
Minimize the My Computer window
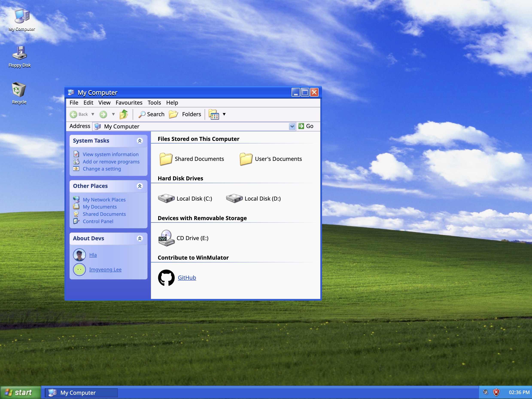296,92
